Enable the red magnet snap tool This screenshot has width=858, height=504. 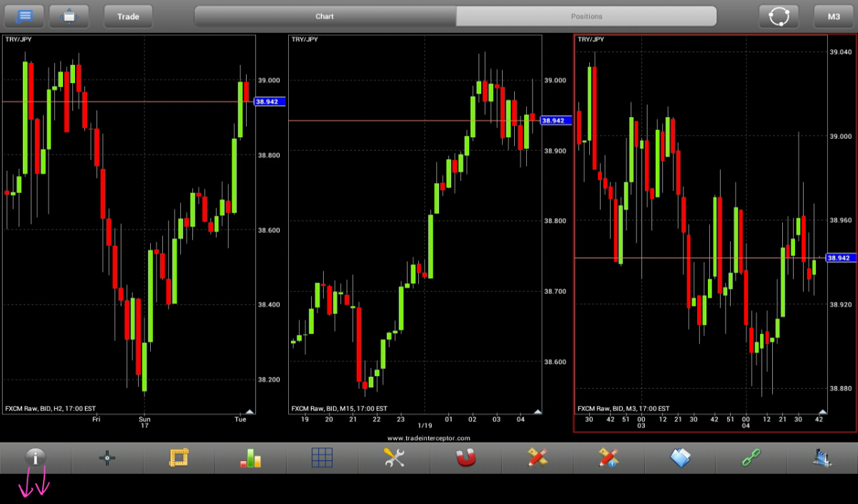[465, 458]
